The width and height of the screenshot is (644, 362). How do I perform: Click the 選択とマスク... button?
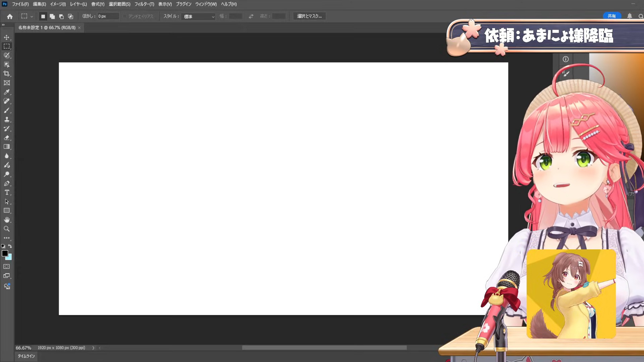coord(309,16)
